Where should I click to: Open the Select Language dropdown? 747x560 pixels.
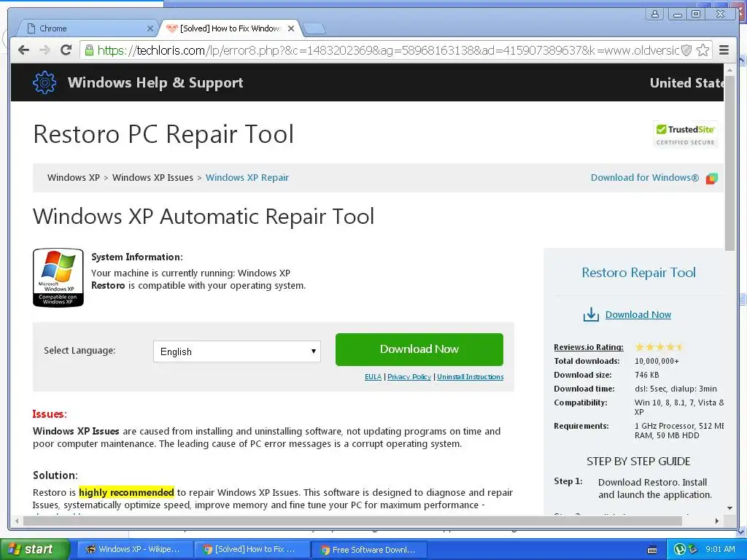point(237,351)
